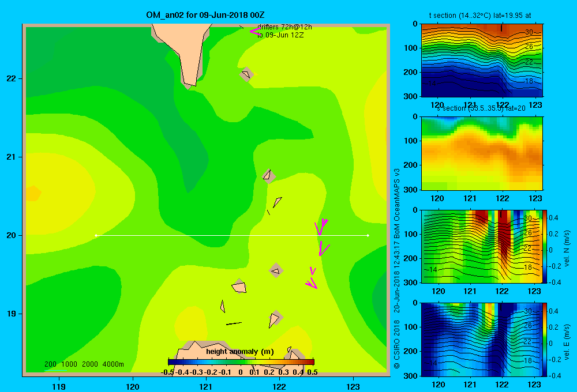The width and height of the screenshot is (577, 392).
Task: Click latitude label 19 on the main map
Action: click(12, 314)
